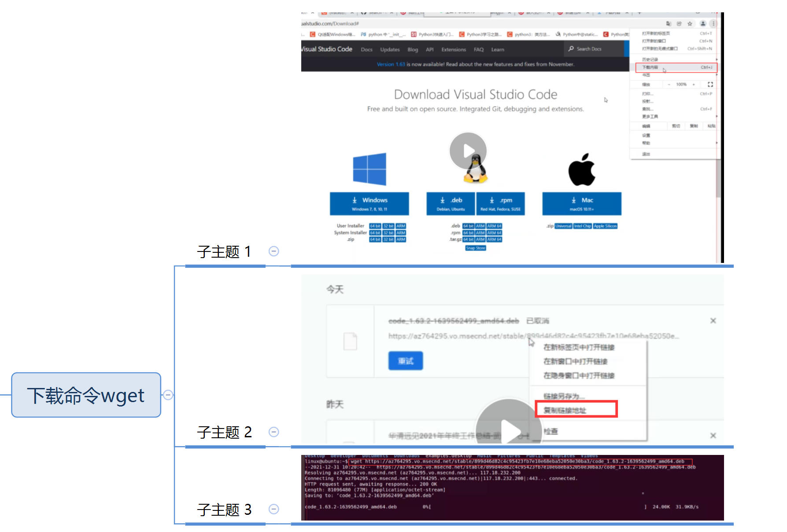The height and width of the screenshot is (532, 787).
Task: Click the Python3快速入门 bookmark
Action: 432,34
